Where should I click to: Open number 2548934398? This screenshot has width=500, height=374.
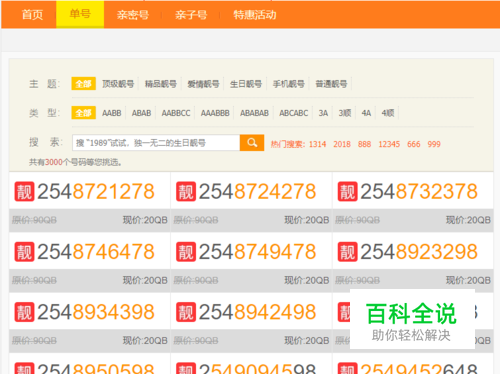[96, 312]
